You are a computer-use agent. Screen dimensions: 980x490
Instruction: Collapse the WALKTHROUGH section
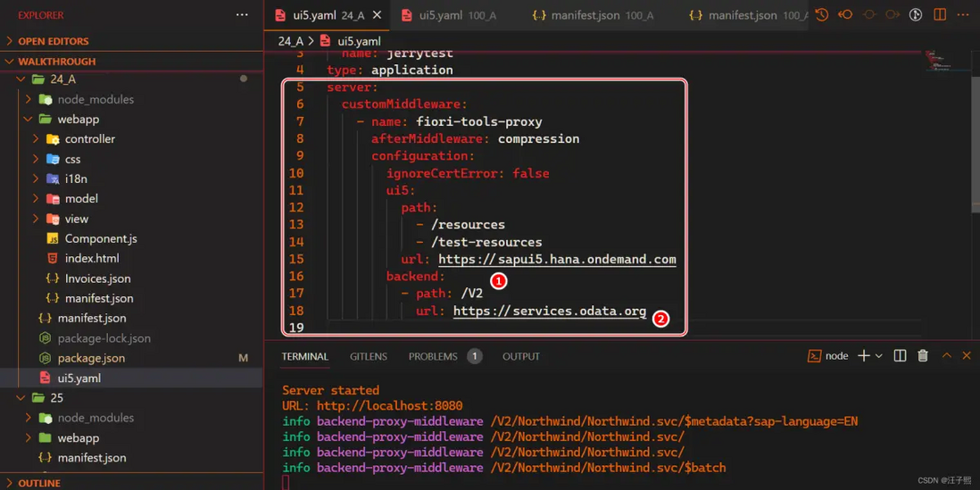(57, 62)
